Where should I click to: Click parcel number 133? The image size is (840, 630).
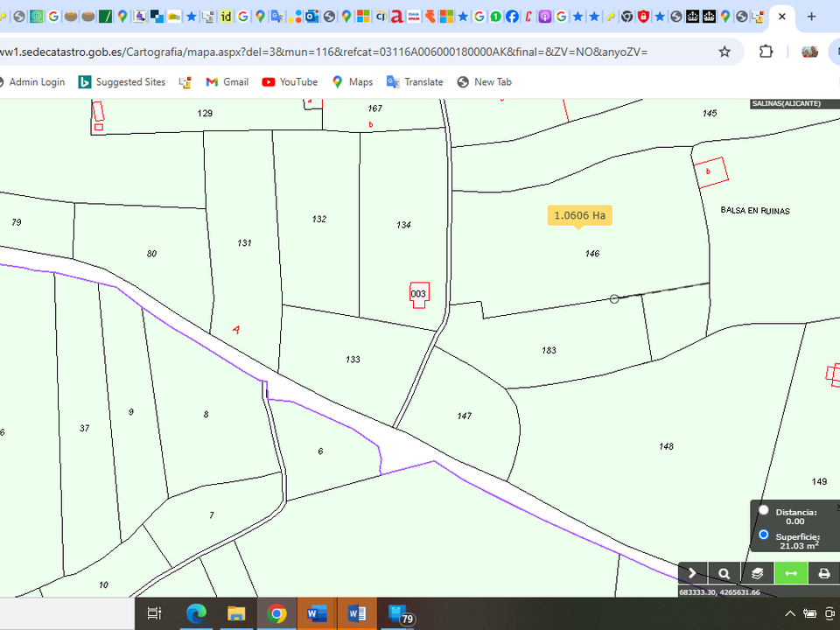pos(353,360)
